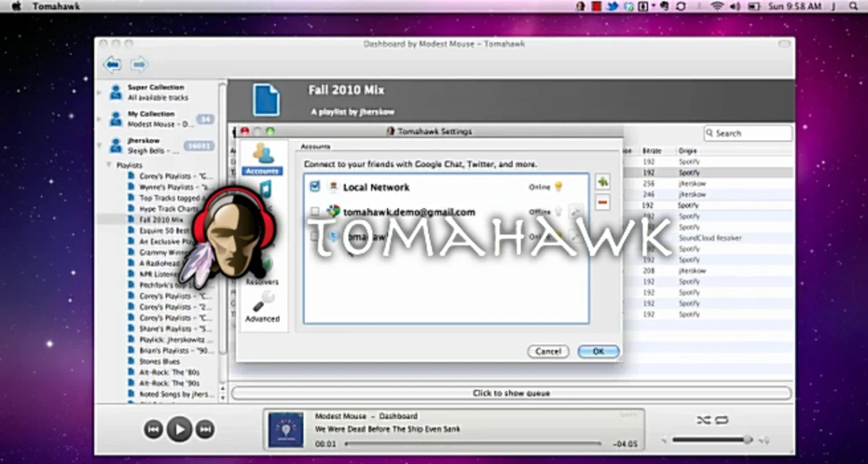Screen dimensions: 868x464
Task: Select the jherskow friend avatar icon
Action: (116, 146)
